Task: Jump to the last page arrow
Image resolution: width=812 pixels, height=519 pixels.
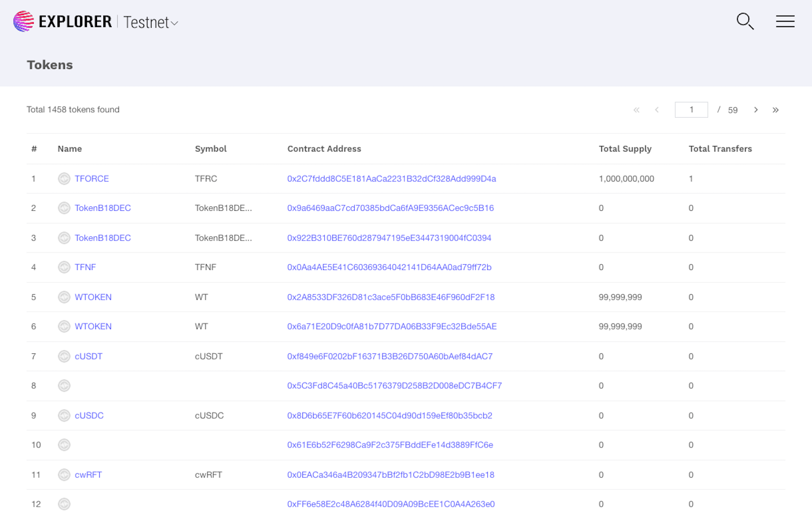Action: [775, 110]
